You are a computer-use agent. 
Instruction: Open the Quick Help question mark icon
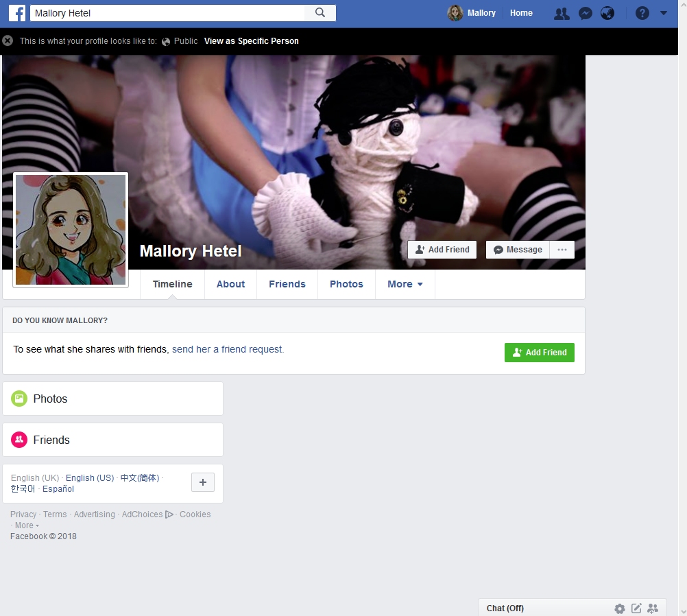642,13
